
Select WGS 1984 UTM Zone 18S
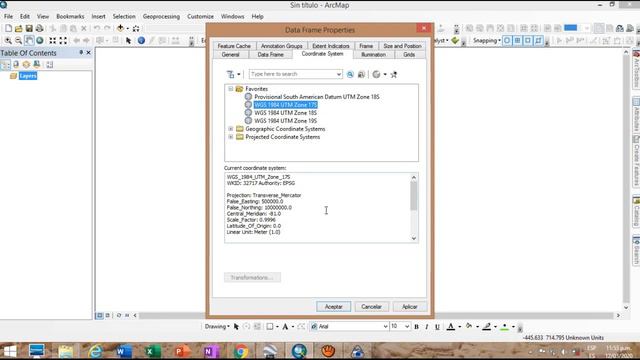[x=285, y=113]
